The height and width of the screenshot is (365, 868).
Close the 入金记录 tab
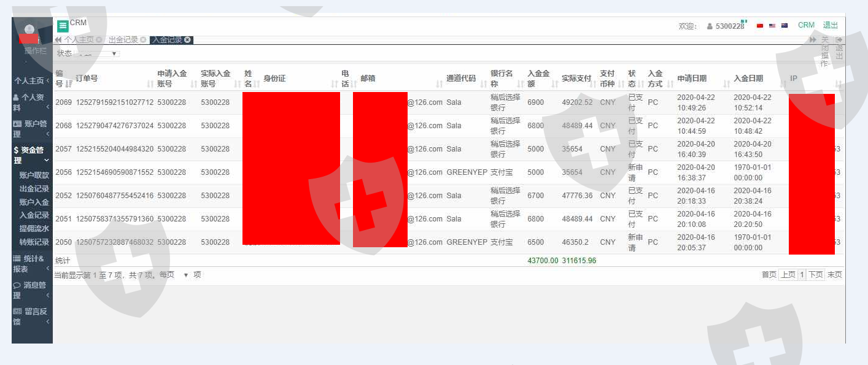[187, 40]
